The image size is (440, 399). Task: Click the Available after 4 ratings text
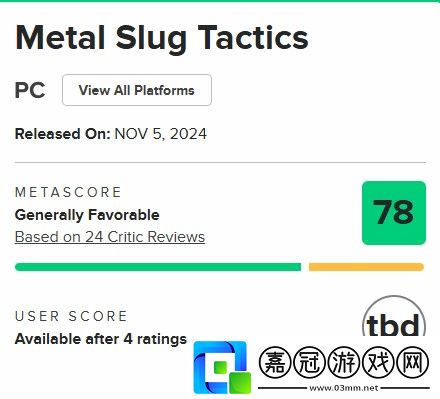tap(101, 339)
